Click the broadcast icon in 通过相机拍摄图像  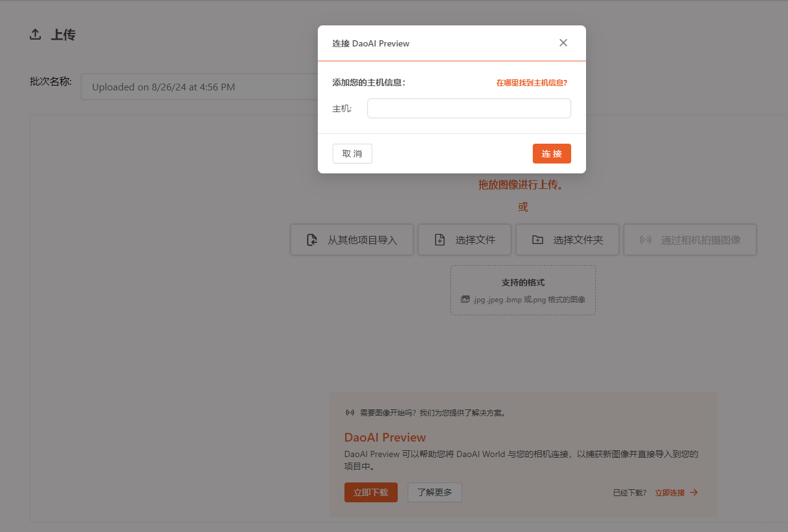click(x=646, y=240)
